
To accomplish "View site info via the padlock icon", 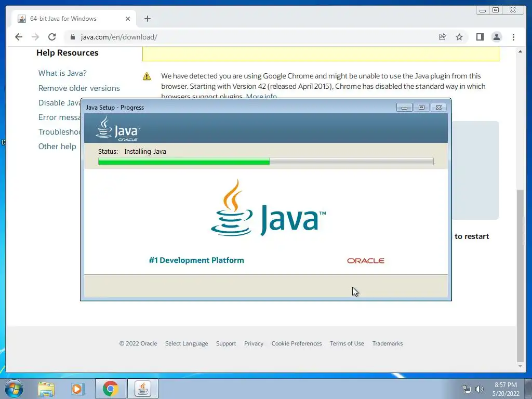I will tap(73, 37).
